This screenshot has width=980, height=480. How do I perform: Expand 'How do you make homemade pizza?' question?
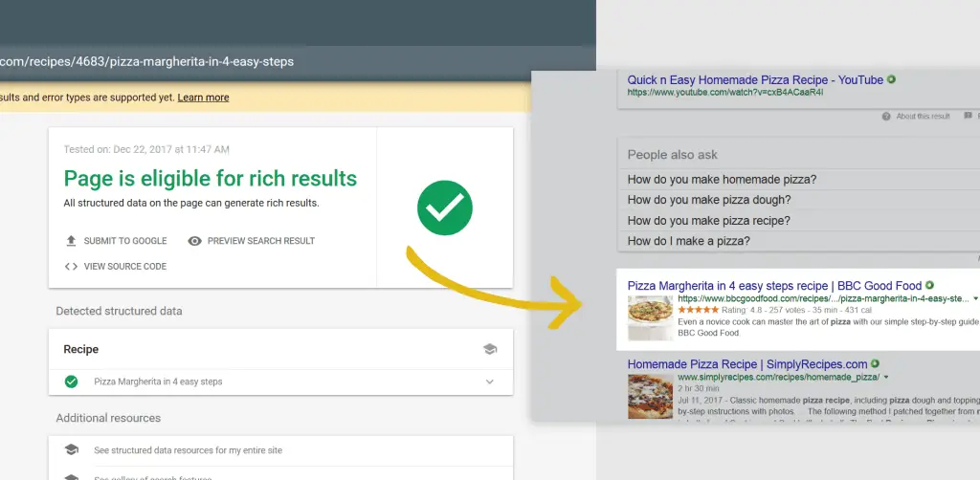[803, 180]
